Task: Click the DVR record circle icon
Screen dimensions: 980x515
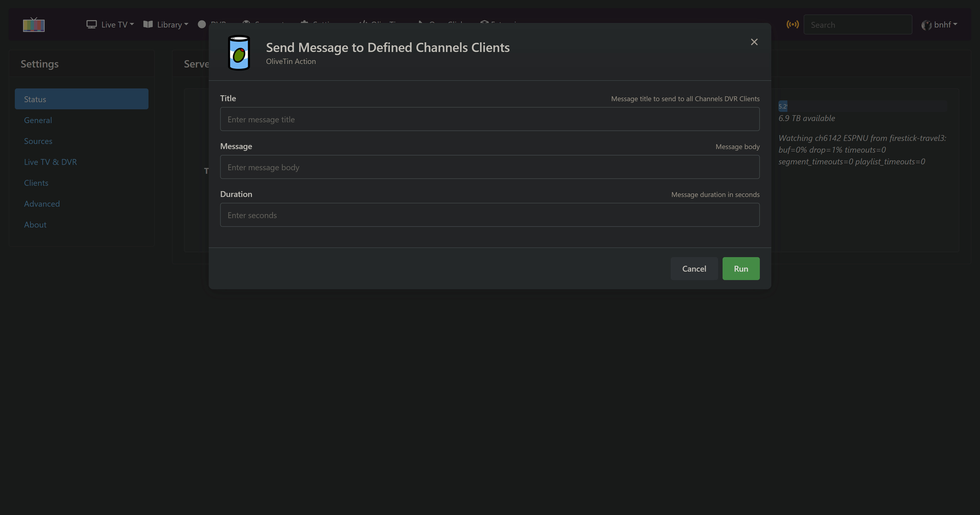Action: tap(202, 24)
